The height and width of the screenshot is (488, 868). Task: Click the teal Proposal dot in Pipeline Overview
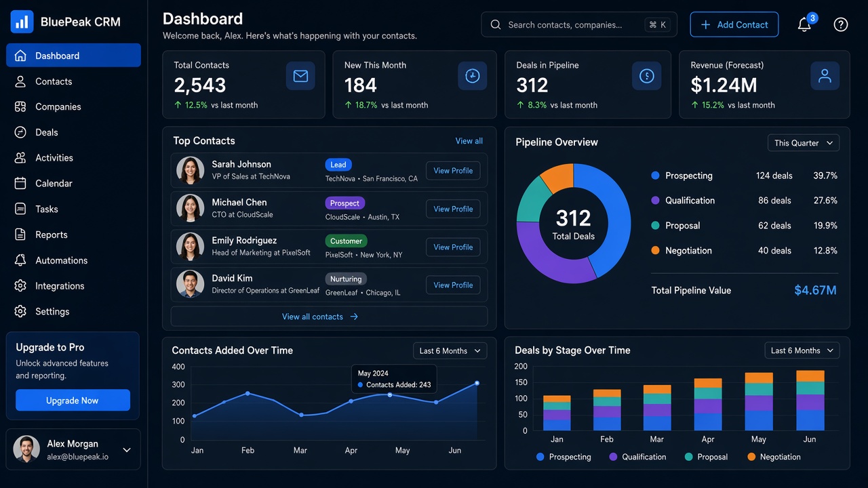click(655, 226)
